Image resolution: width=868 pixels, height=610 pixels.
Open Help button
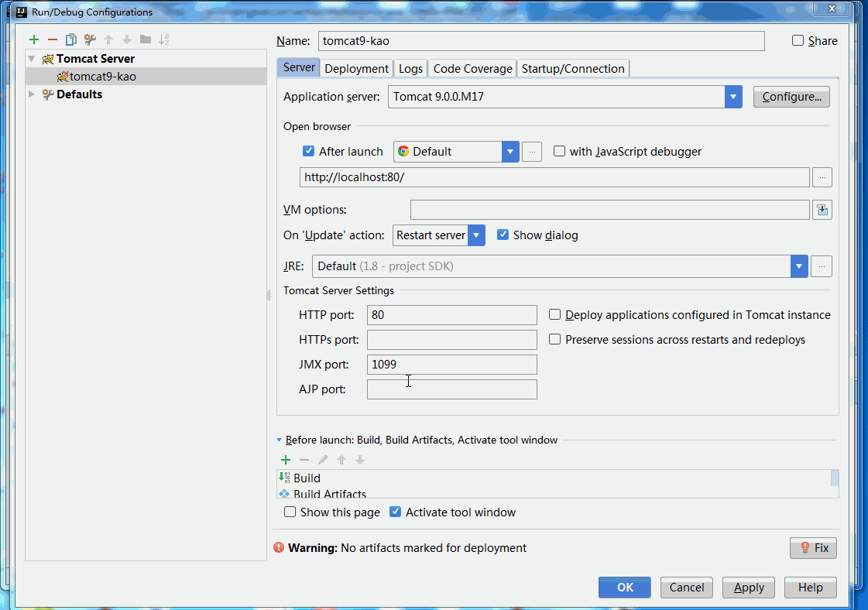(811, 588)
